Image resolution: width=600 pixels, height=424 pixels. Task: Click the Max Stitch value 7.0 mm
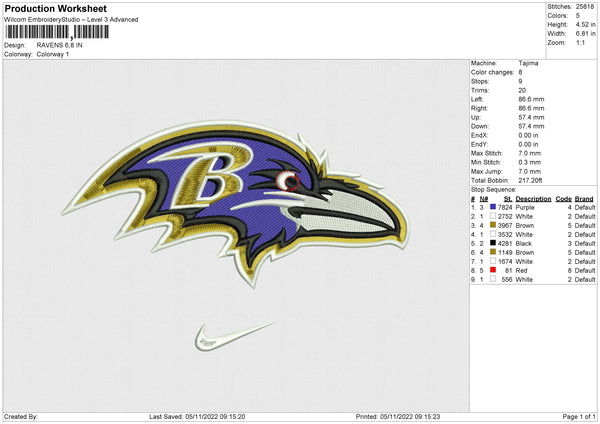pyautogui.click(x=530, y=153)
